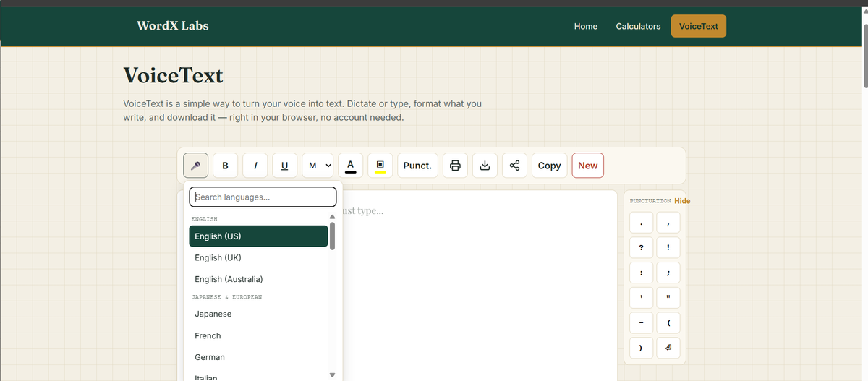
Task: Go to the Home page
Action: pos(586,26)
